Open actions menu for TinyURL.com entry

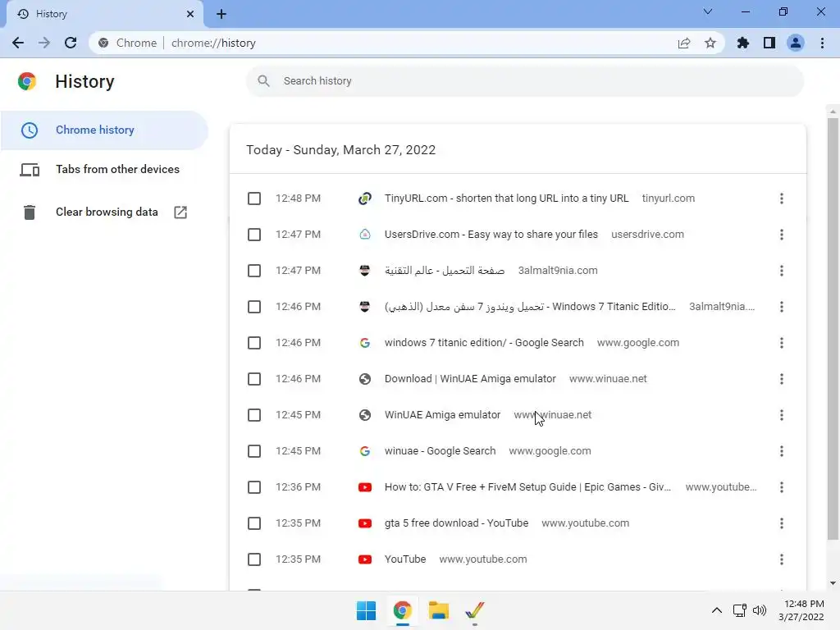click(x=782, y=199)
